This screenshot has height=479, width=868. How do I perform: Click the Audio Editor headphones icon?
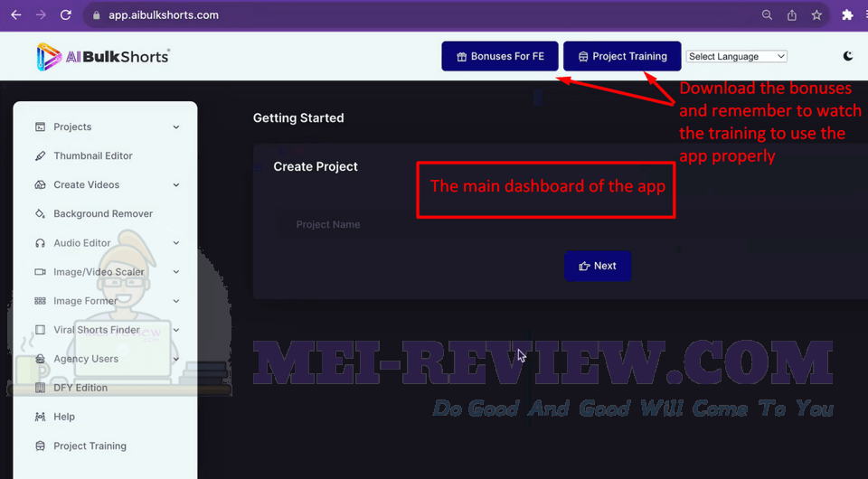click(40, 243)
